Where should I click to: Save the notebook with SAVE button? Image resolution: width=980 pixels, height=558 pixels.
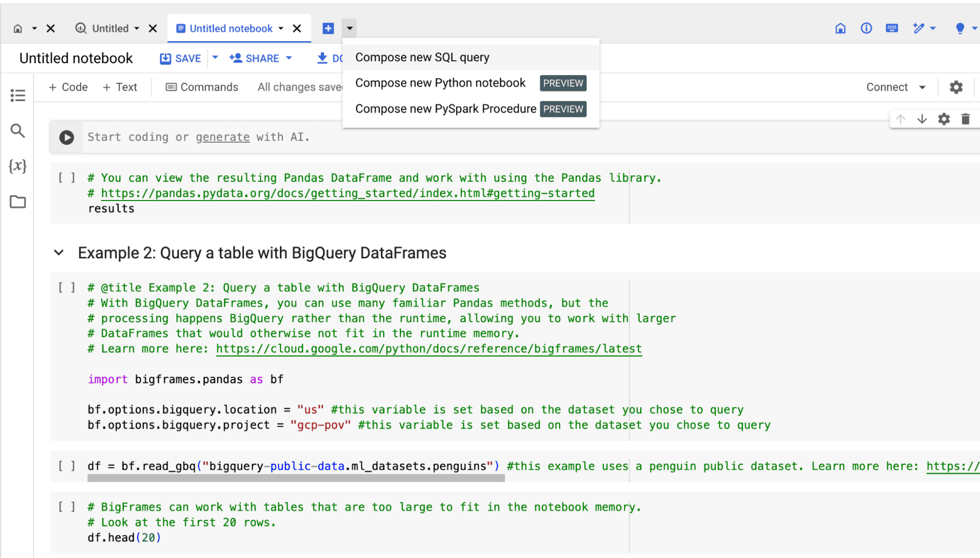coord(180,58)
